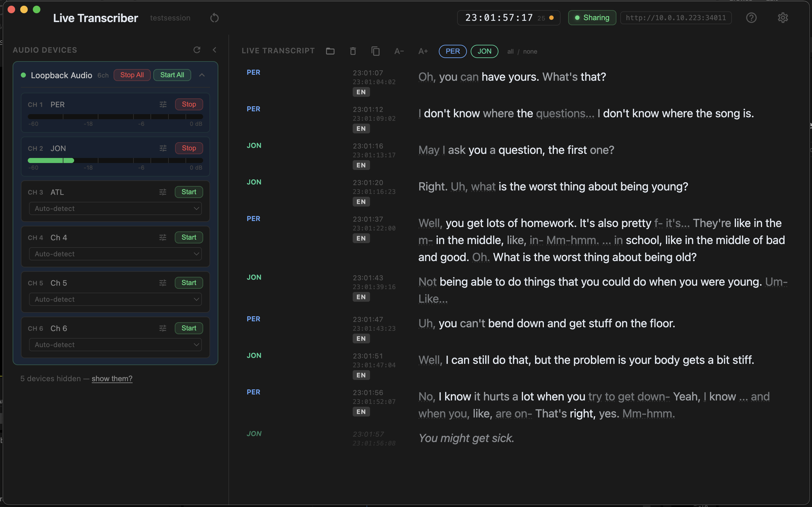
Task: Click the CH 2 JON level meter
Action: pyautogui.click(x=115, y=160)
